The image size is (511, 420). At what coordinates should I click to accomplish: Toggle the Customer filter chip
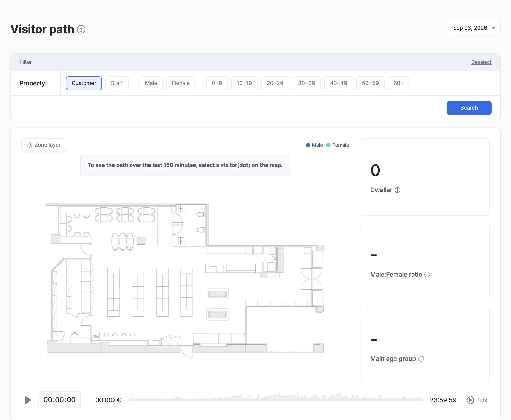pyautogui.click(x=84, y=83)
